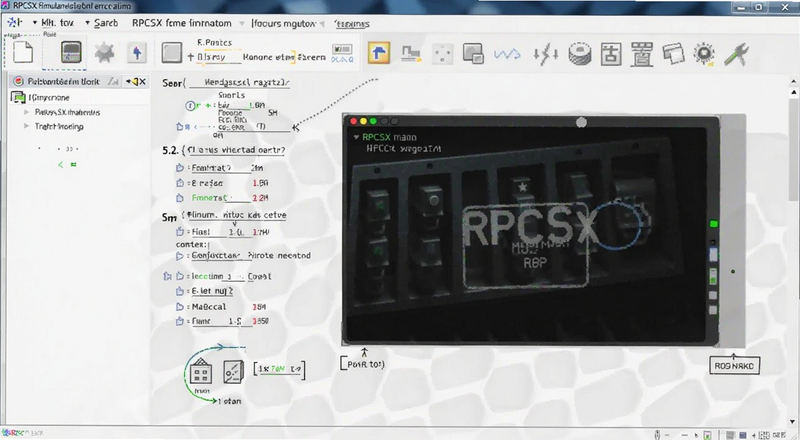The image size is (800, 440).
Task: Click the building icon at bottom
Action: (201, 371)
